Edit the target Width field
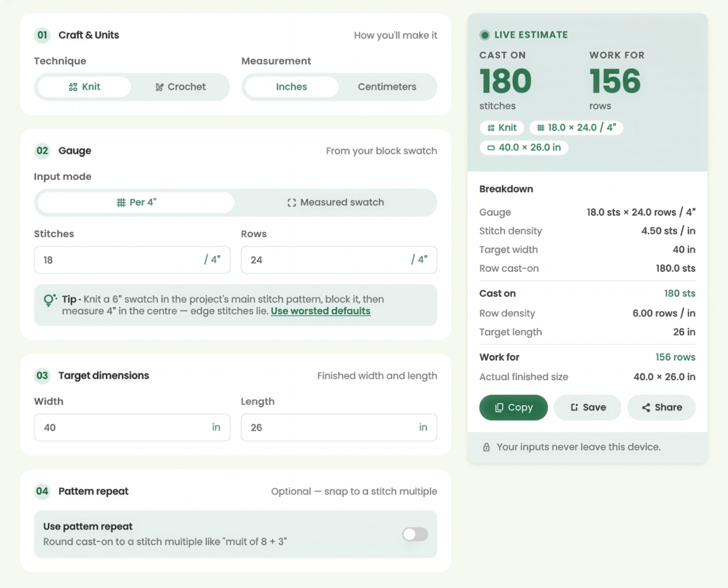 pyautogui.click(x=132, y=427)
